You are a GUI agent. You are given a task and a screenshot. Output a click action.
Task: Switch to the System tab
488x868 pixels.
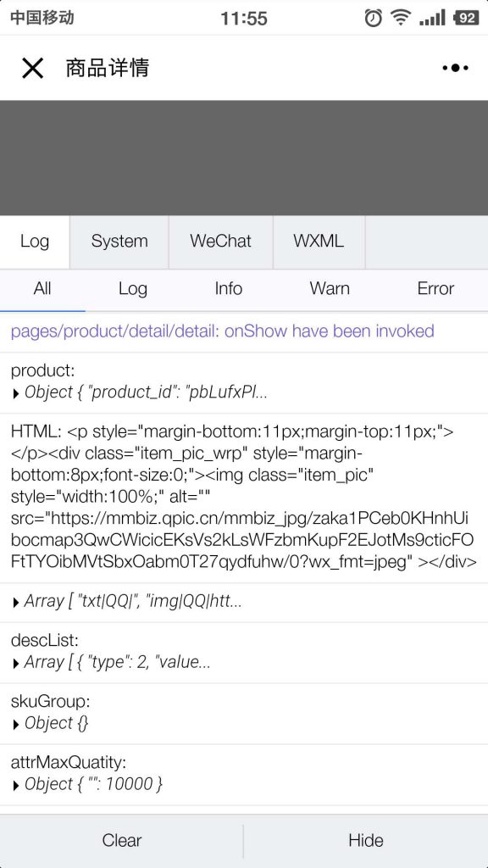(x=119, y=242)
